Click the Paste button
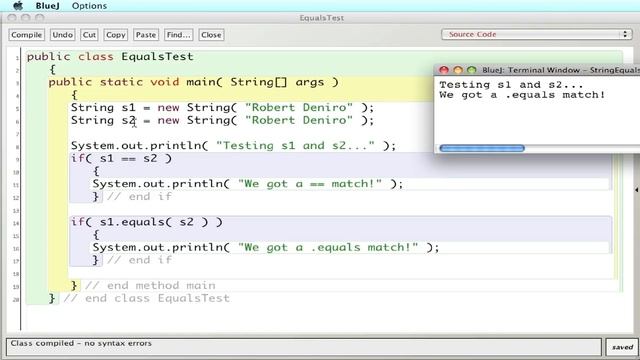The height and width of the screenshot is (360, 640). click(x=146, y=35)
